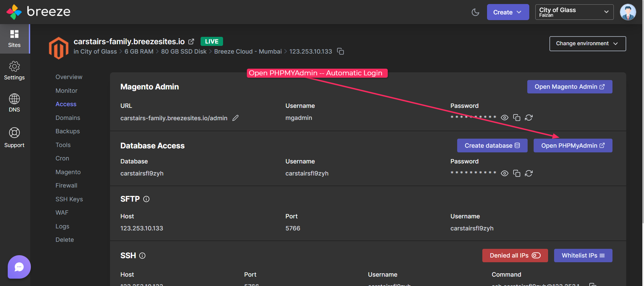644x286 pixels.
Task: Select WAF menu item
Action: [62, 213]
